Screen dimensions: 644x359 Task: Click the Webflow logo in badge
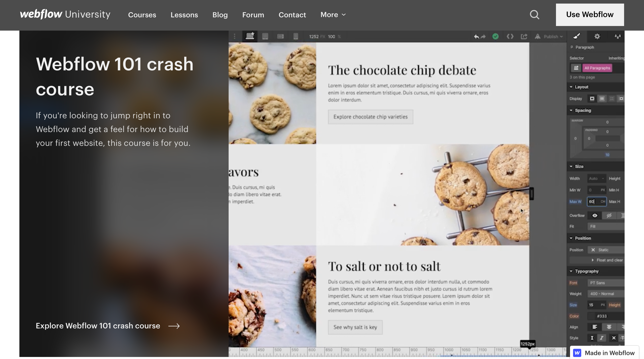(x=577, y=353)
